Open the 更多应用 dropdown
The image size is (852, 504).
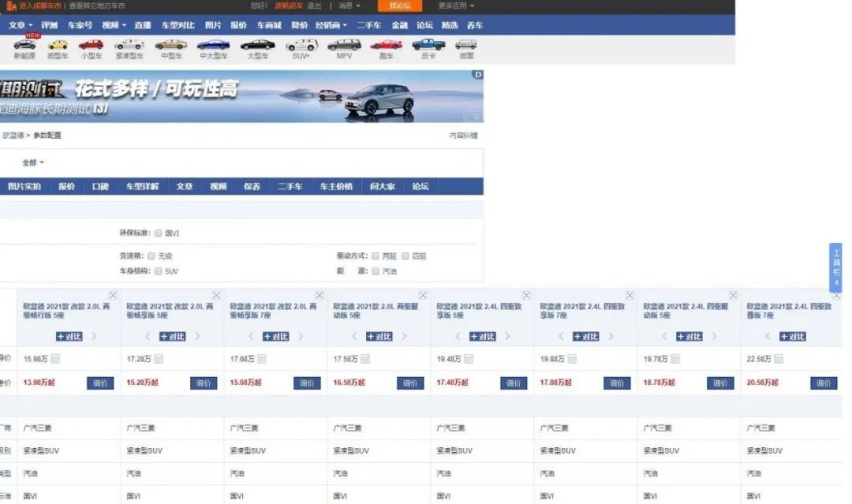point(456,5)
